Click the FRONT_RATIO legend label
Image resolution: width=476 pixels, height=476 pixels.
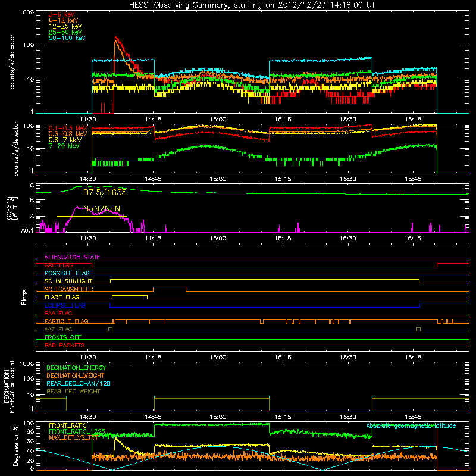pyautogui.click(x=68, y=425)
